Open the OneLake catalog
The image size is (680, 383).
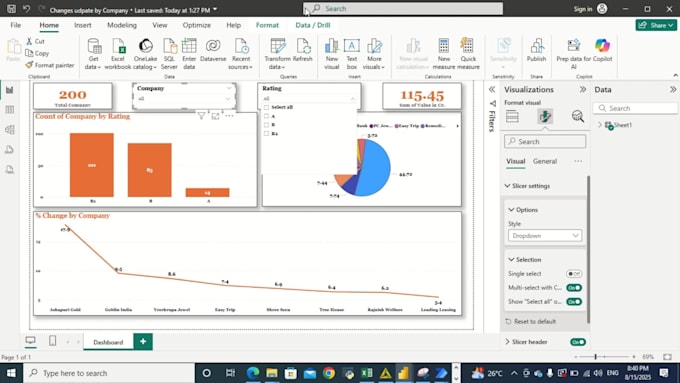click(x=145, y=54)
